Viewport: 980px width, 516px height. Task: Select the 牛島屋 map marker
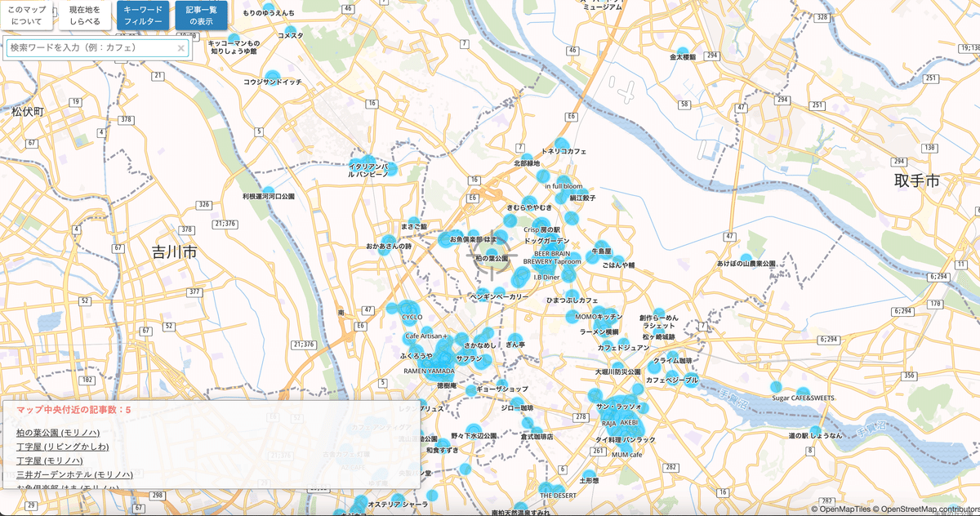[x=602, y=246]
